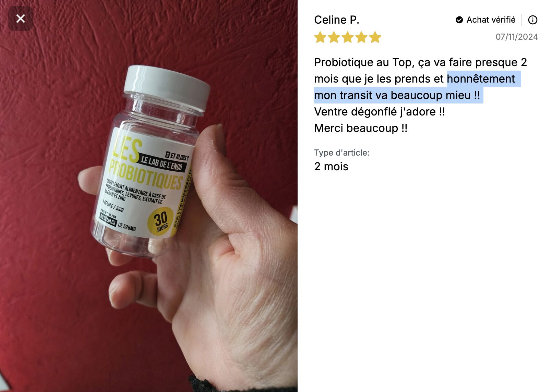
Task: Click the review date 07/11/2024
Action: (517, 37)
